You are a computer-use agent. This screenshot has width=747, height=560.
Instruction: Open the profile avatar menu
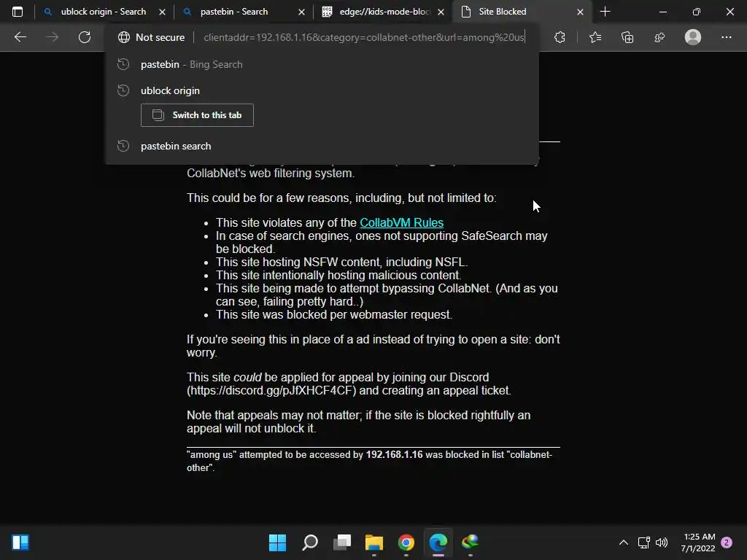tap(693, 37)
